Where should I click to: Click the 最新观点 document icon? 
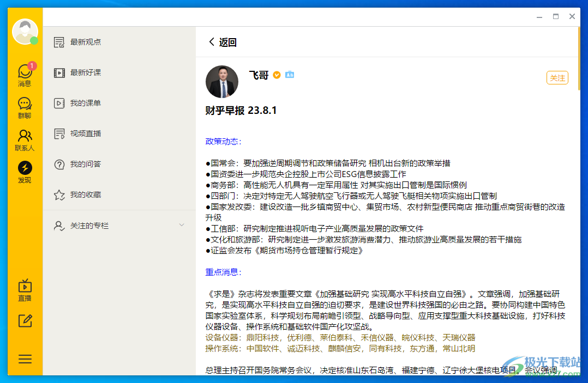pyautogui.click(x=59, y=42)
